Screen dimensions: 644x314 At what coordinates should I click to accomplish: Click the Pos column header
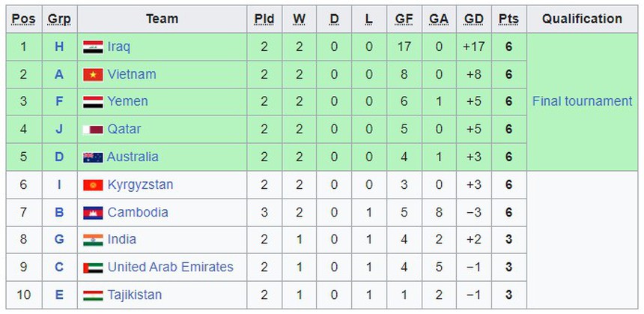pos(22,19)
